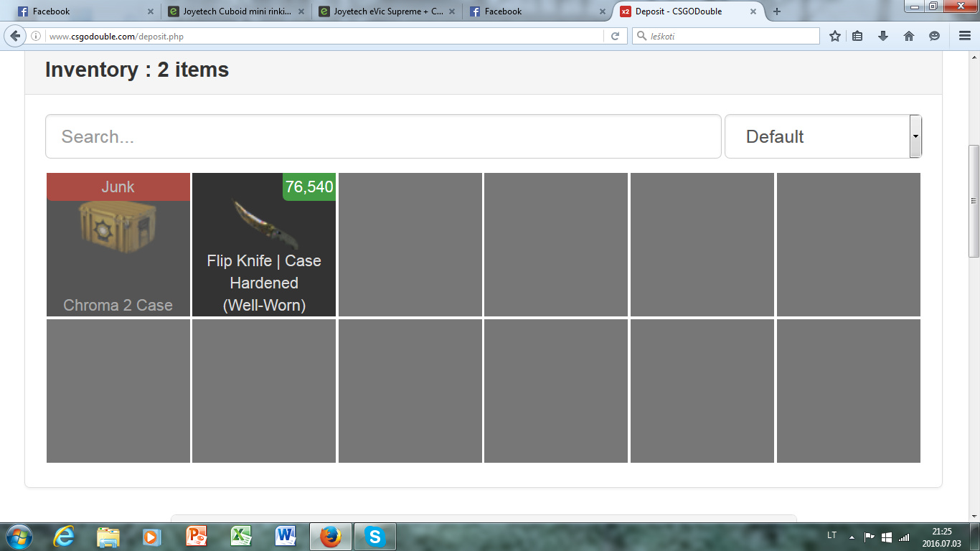The width and height of the screenshot is (980, 551).
Task: Switch to the Facebook tab beside the Deposit tab
Action: pos(538,11)
